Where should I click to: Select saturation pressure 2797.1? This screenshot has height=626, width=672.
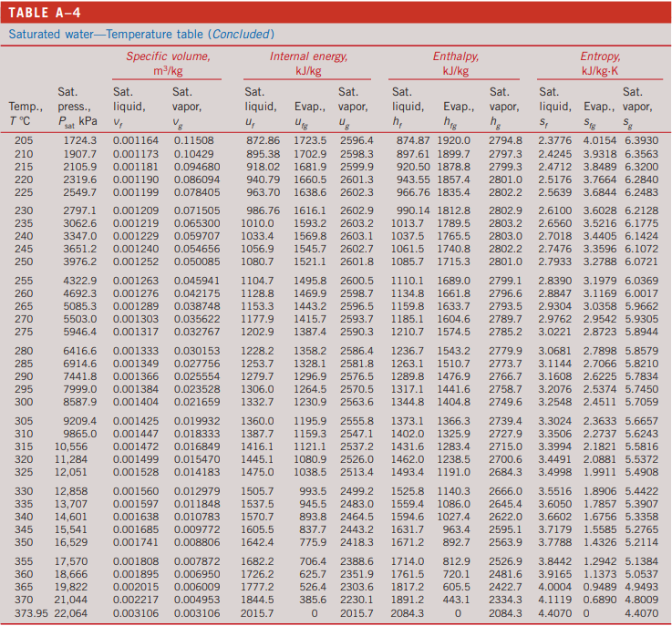coord(80,210)
